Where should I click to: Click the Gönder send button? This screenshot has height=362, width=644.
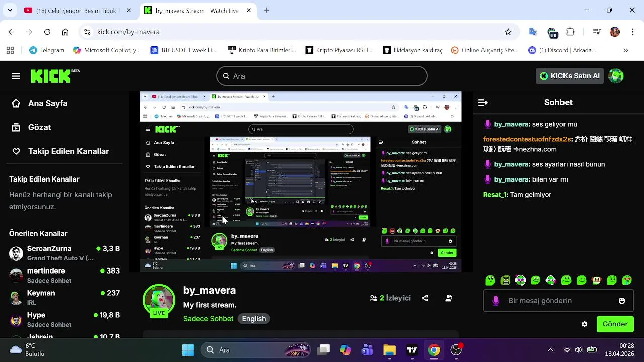coord(615,324)
